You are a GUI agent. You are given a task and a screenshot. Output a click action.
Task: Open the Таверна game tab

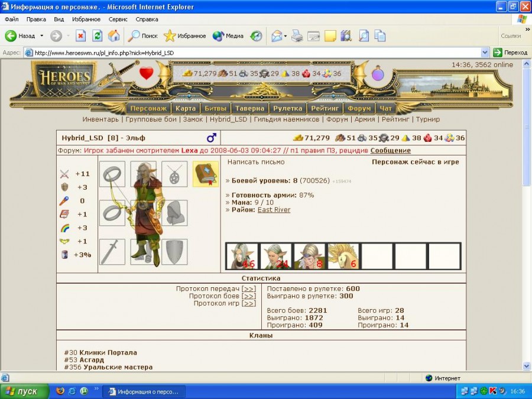pyautogui.click(x=249, y=109)
